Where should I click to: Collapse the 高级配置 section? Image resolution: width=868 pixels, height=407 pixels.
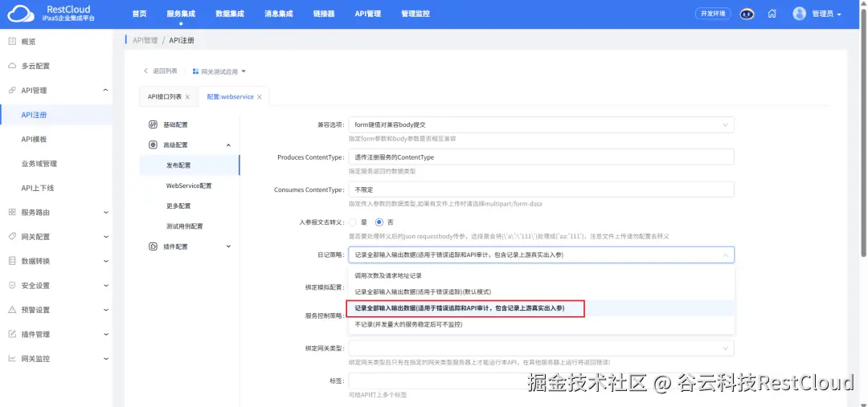click(228, 144)
